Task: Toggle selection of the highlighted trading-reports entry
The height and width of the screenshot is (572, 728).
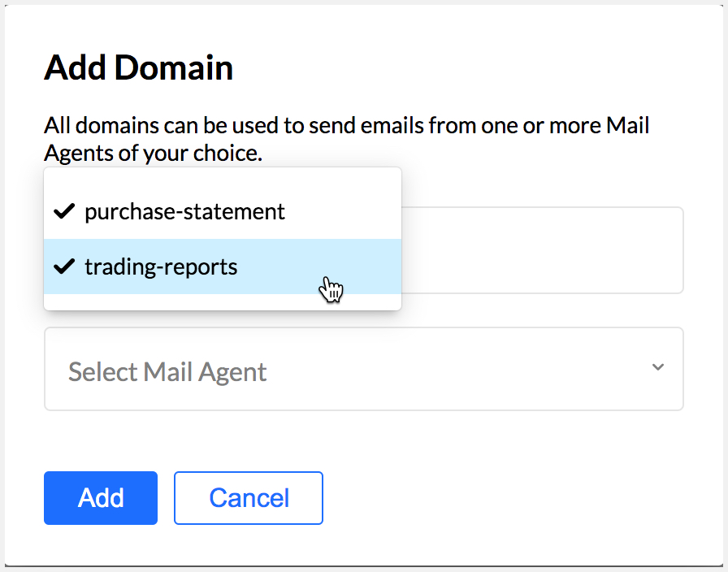Action: click(162, 266)
